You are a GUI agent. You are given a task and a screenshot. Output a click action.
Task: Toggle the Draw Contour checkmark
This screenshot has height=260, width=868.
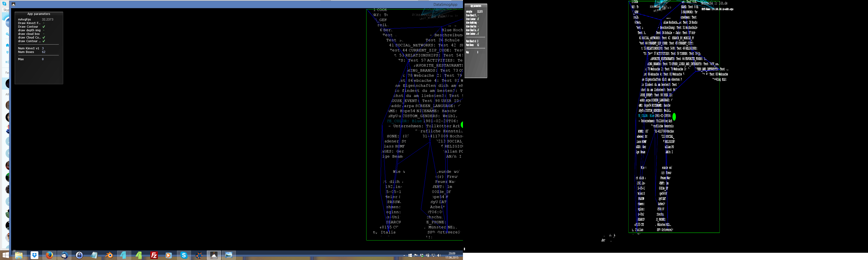point(43,26)
